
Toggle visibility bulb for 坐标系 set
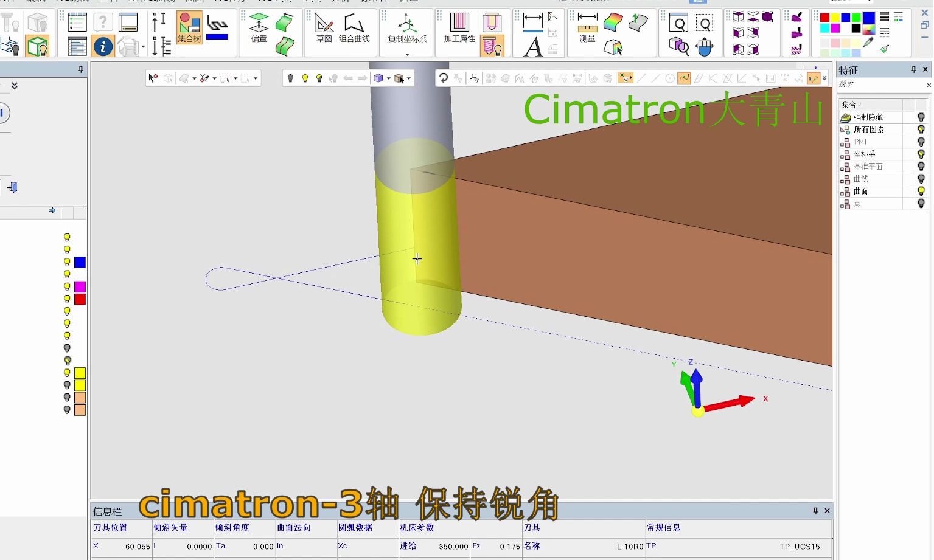click(921, 154)
